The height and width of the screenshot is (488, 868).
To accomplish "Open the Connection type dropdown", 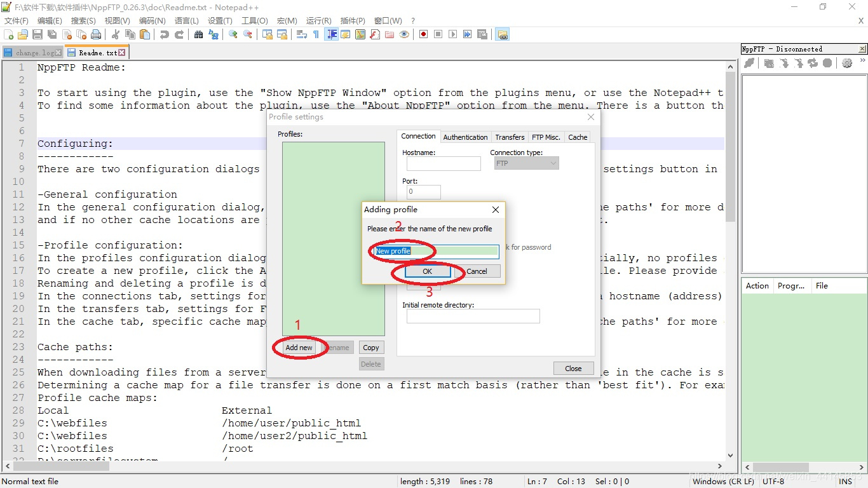I will click(x=526, y=163).
